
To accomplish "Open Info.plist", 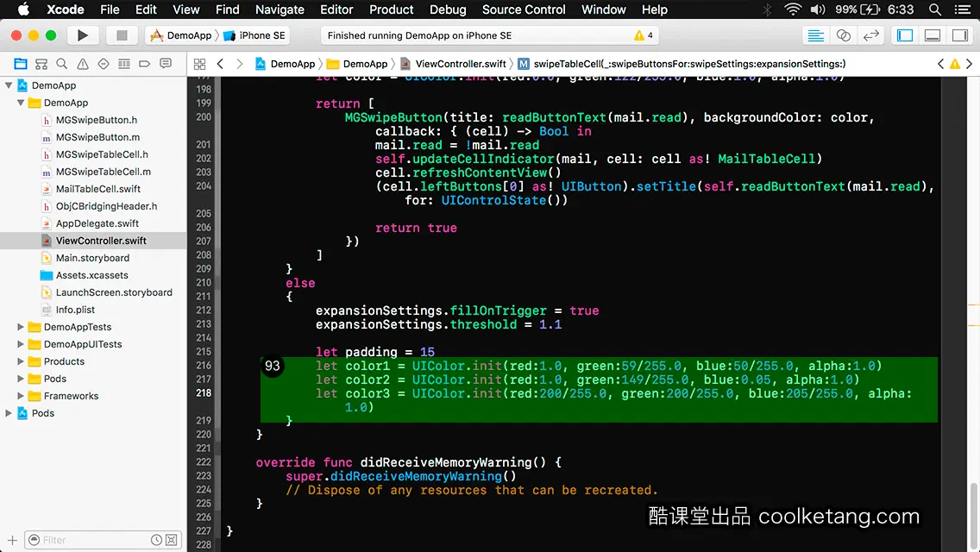I will click(x=75, y=310).
